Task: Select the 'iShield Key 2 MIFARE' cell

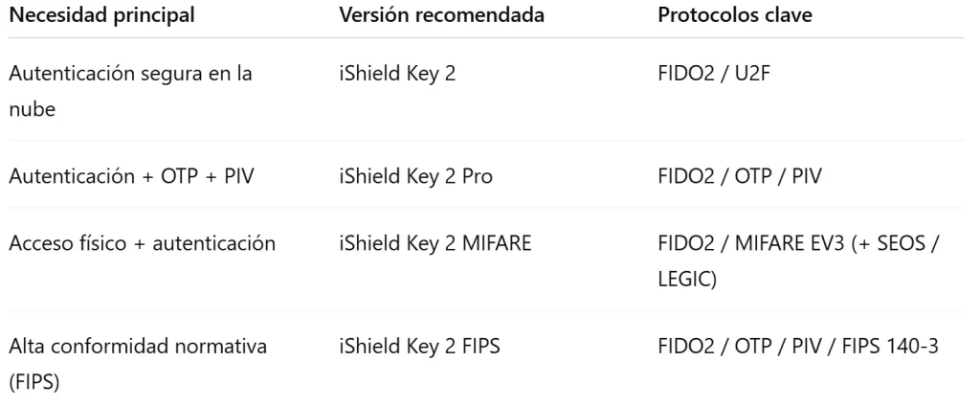Action: (x=435, y=243)
